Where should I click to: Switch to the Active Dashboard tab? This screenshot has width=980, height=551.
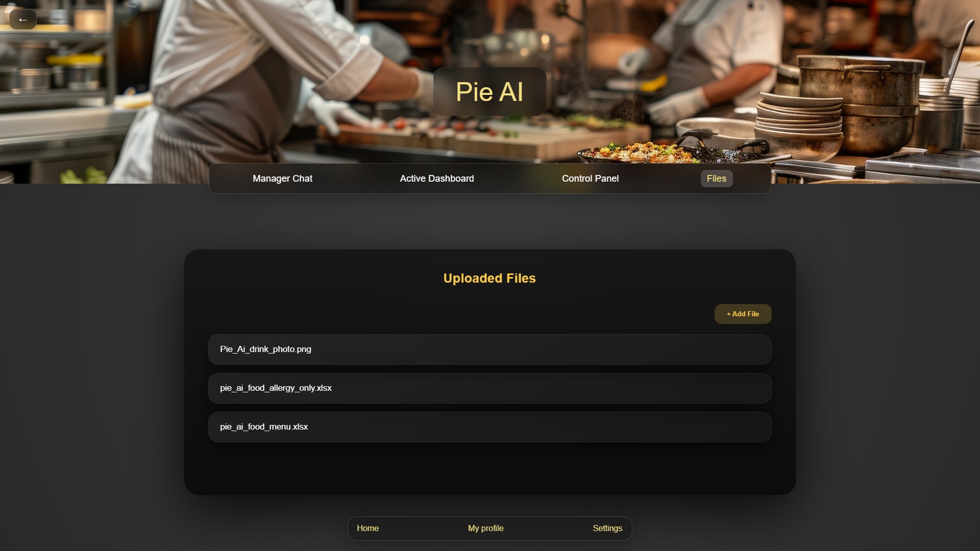pos(436,179)
